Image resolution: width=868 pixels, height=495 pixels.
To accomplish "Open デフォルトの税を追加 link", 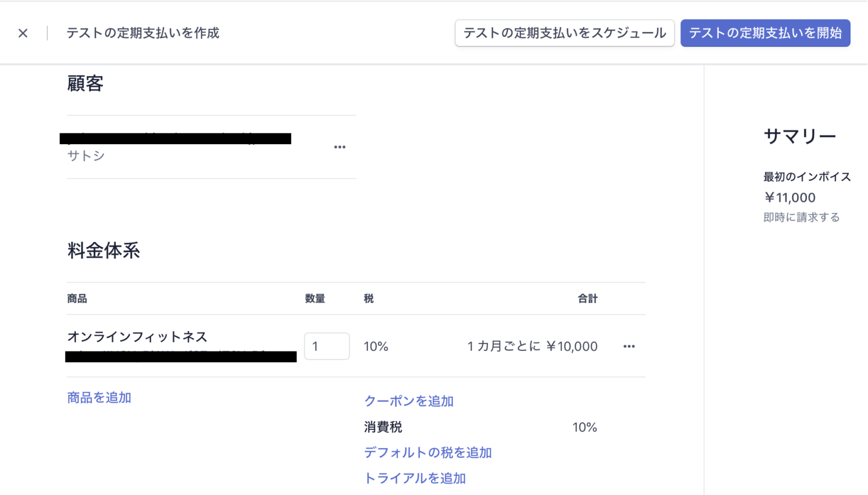I will (428, 453).
